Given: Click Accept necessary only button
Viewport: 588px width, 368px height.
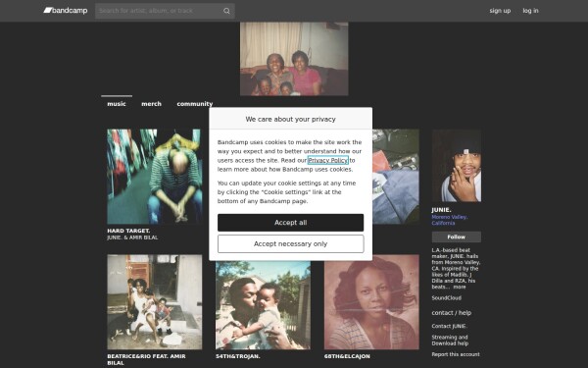Looking at the screenshot, I should [x=291, y=244].
